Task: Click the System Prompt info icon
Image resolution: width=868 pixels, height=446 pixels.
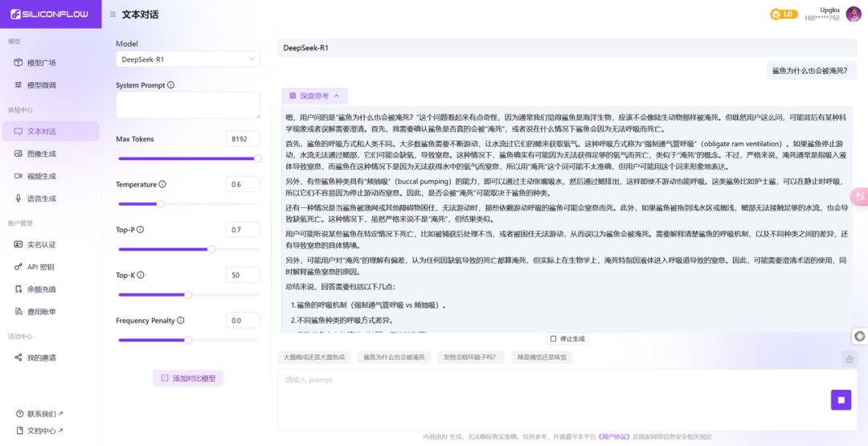Action: pos(170,85)
